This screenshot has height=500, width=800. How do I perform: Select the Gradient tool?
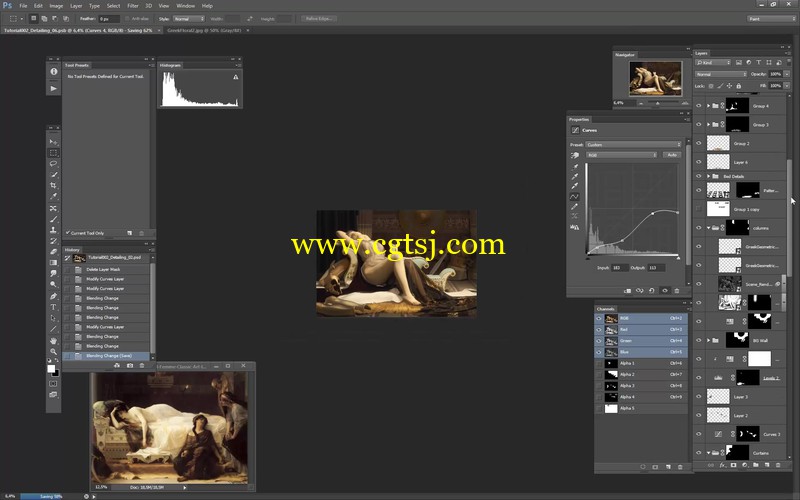pyautogui.click(x=53, y=263)
